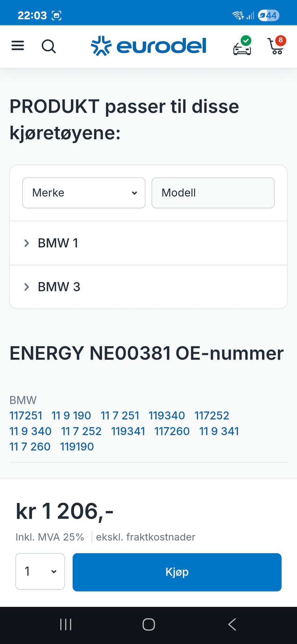This screenshot has width=297, height=644.
Task: Open OE number 119340 link
Action: (x=166, y=416)
